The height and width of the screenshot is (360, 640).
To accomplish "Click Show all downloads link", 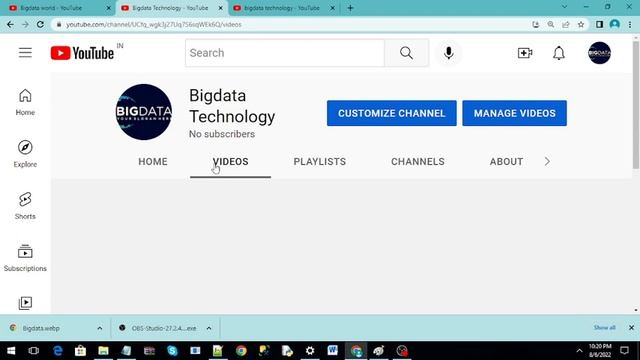I will click(604, 328).
